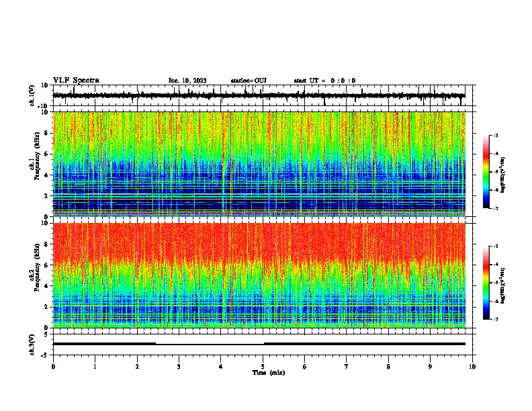This screenshot has height=411, width=532.
Task: Click inside the ch.2 spectrogram plot
Action: coord(259,275)
